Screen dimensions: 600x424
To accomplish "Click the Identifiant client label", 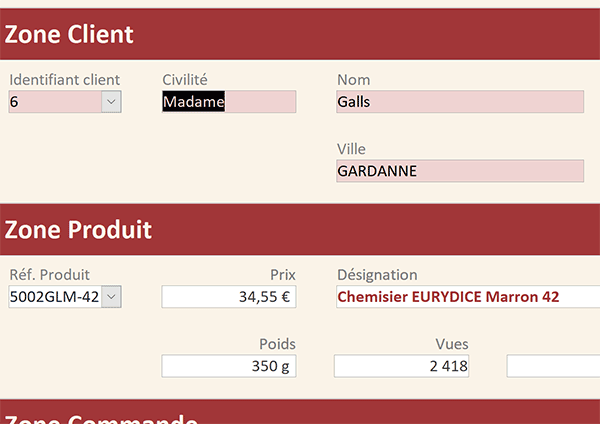I will (65, 80).
